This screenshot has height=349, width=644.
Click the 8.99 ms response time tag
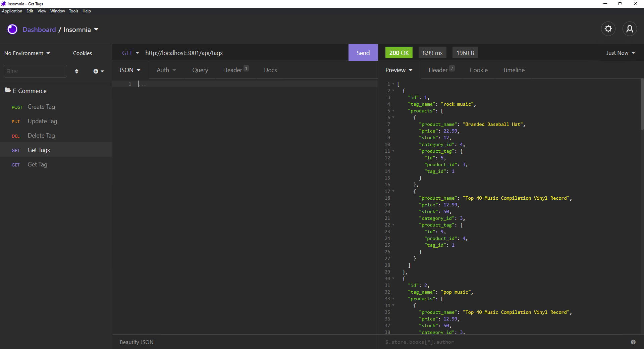coord(432,53)
